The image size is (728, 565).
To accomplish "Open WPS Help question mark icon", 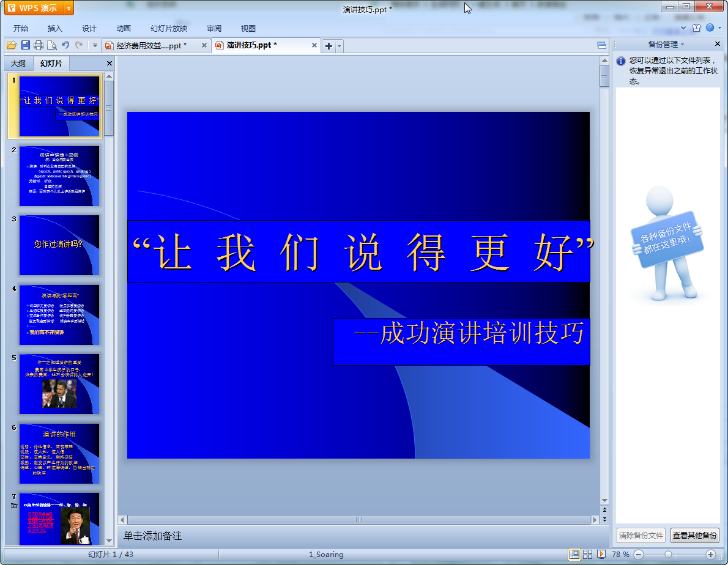I will [710, 28].
